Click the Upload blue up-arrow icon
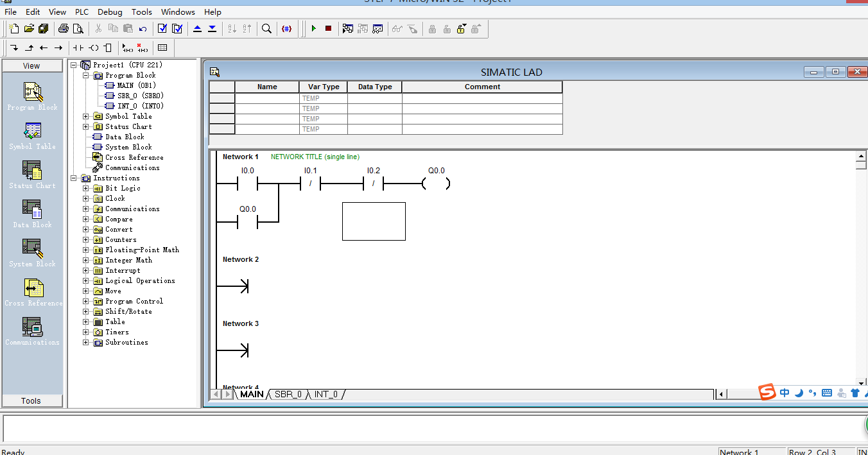Screen dimensions: 868x455 (x=197, y=28)
